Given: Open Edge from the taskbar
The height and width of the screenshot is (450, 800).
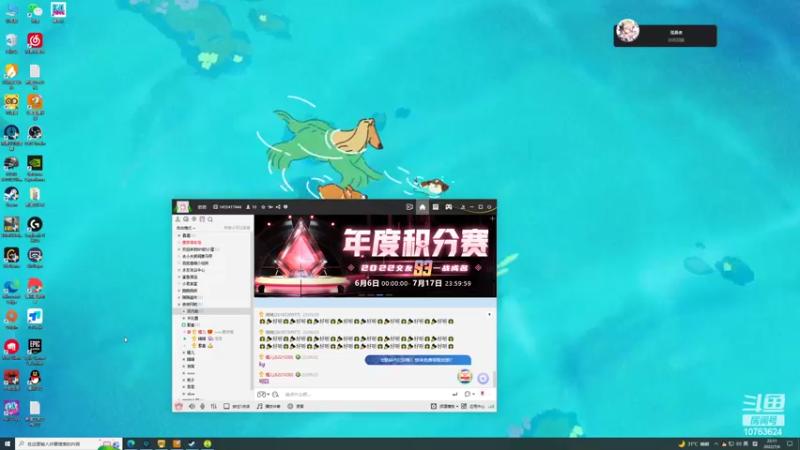Looking at the screenshot, I should 131,444.
